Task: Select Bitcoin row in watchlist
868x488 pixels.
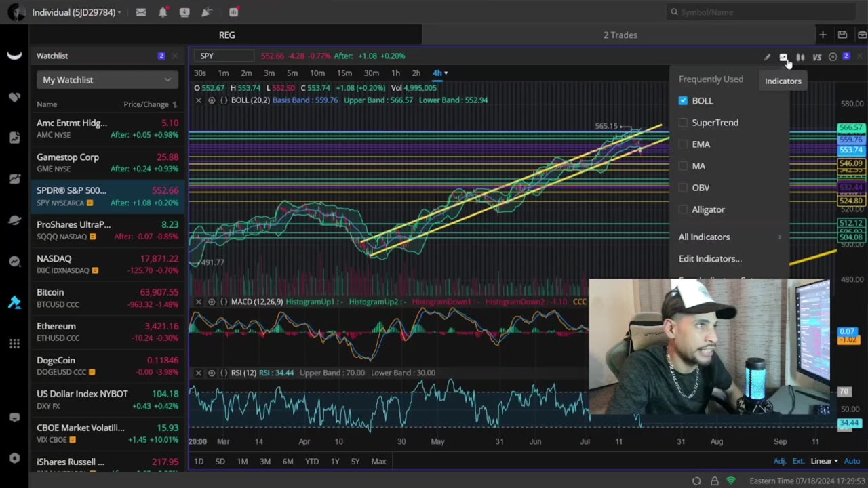Action: (x=107, y=298)
